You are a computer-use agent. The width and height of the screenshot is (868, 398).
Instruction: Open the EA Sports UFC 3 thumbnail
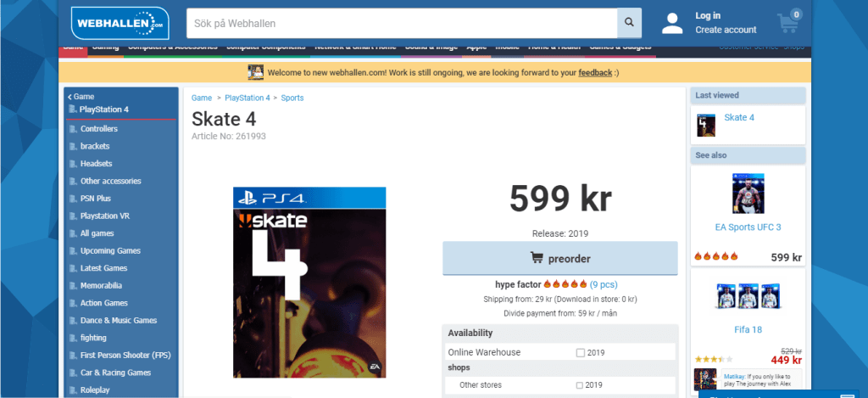(x=748, y=193)
